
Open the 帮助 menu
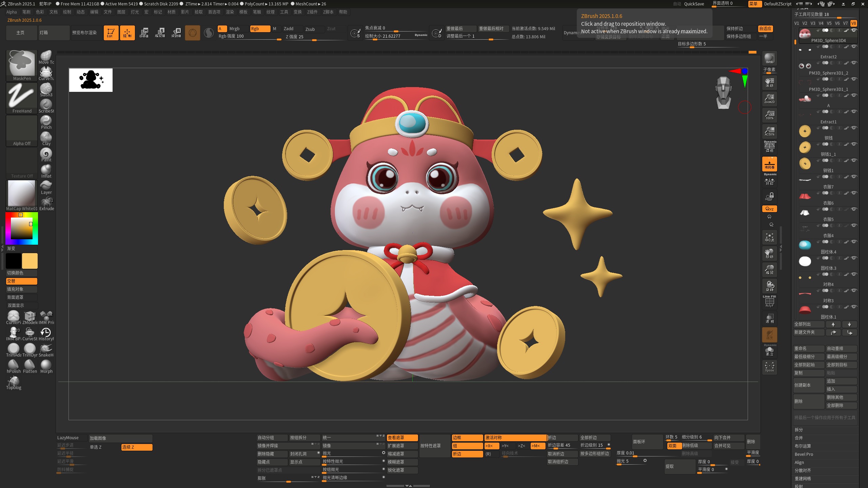pyautogui.click(x=343, y=12)
